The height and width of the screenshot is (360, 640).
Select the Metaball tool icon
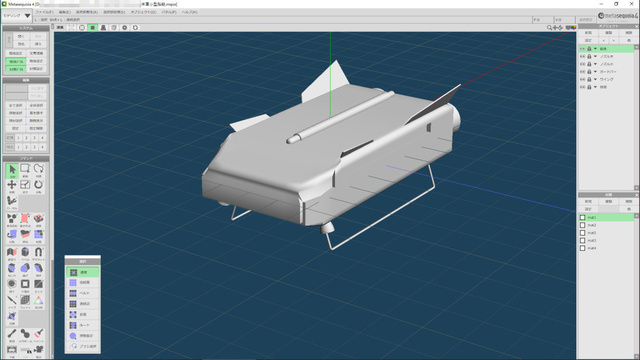pyautogui.click(x=25, y=335)
